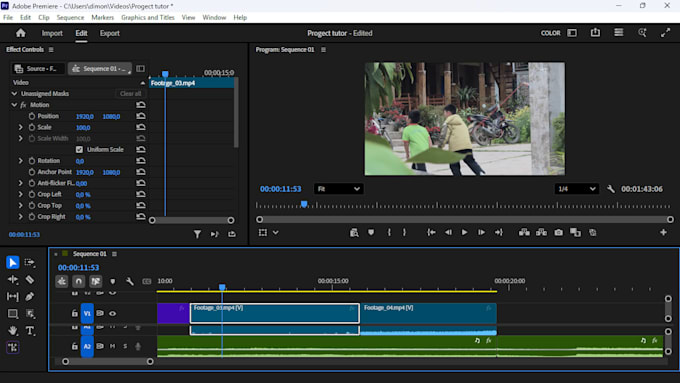Select the Pen tool
Viewport: 680px width, 383px height.
pyautogui.click(x=29, y=297)
